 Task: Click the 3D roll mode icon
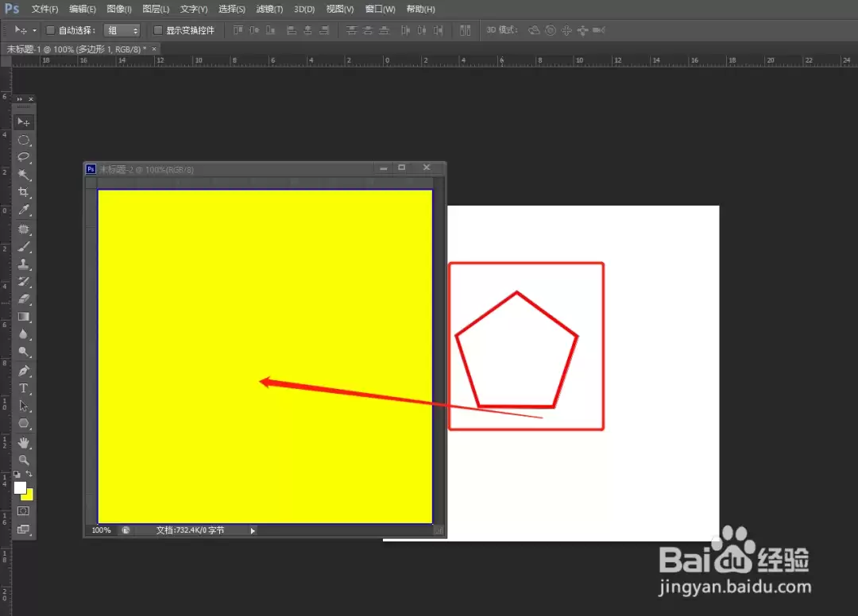[x=551, y=30]
